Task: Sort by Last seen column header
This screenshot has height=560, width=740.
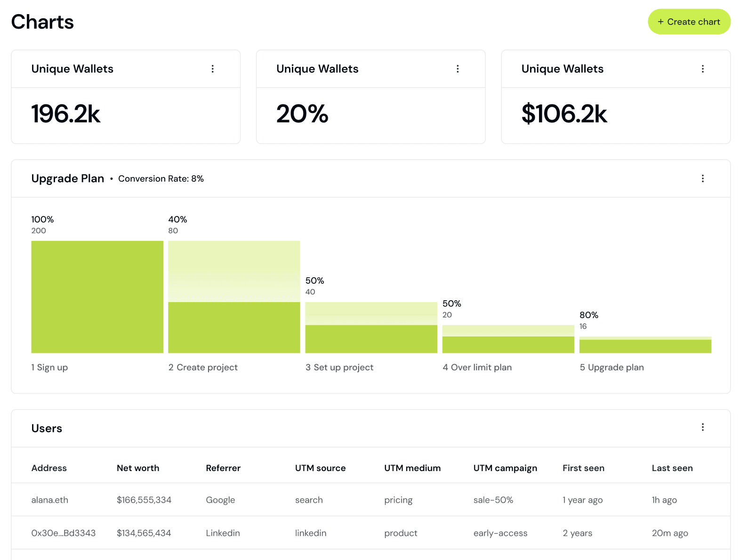Action: pyautogui.click(x=672, y=468)
